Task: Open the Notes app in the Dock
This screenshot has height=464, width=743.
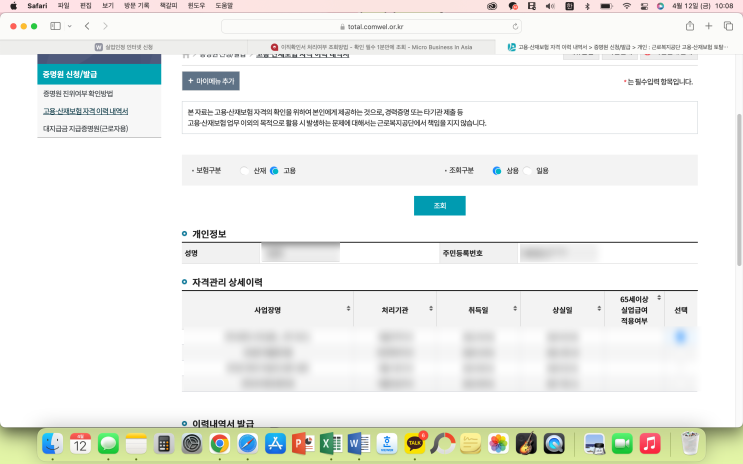Action: pyautogui.click(x=136, y=444)
